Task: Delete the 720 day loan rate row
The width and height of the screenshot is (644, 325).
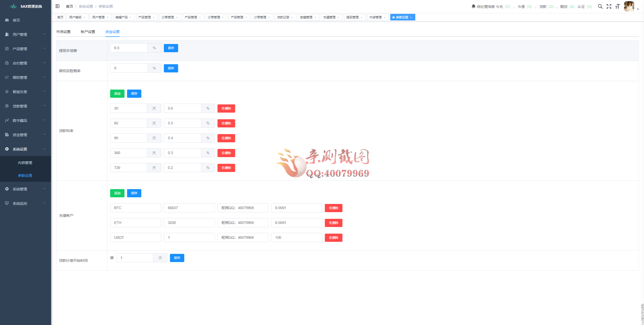Action: [x=226, y=168]
